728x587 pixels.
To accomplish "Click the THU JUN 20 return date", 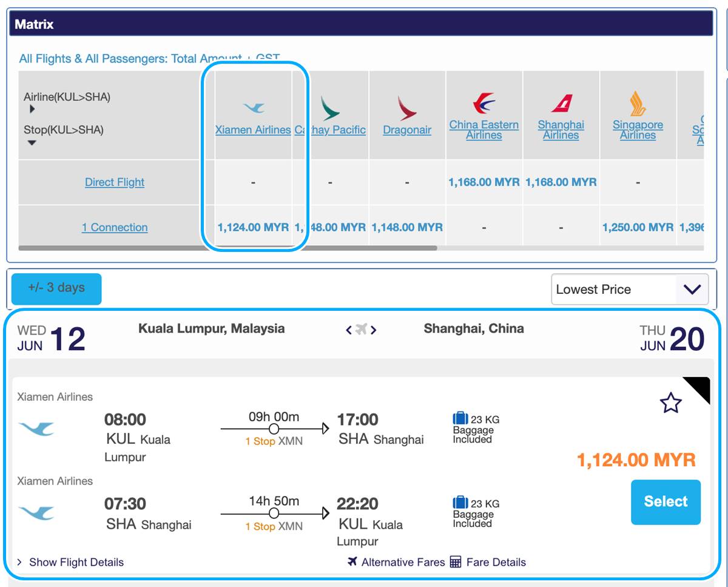I will (672, 339).
